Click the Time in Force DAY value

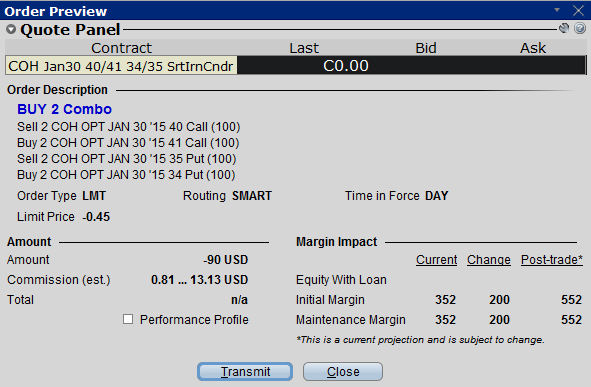click(436, 196)
